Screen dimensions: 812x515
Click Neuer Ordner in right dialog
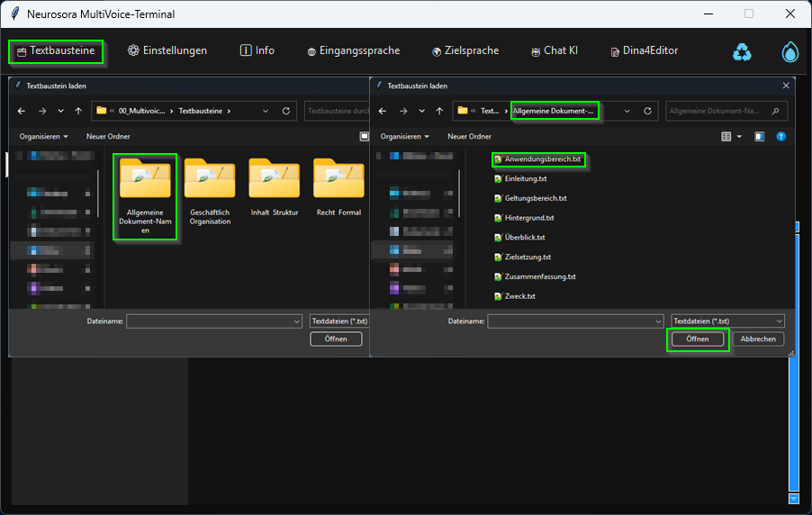(x=469, y=136)
